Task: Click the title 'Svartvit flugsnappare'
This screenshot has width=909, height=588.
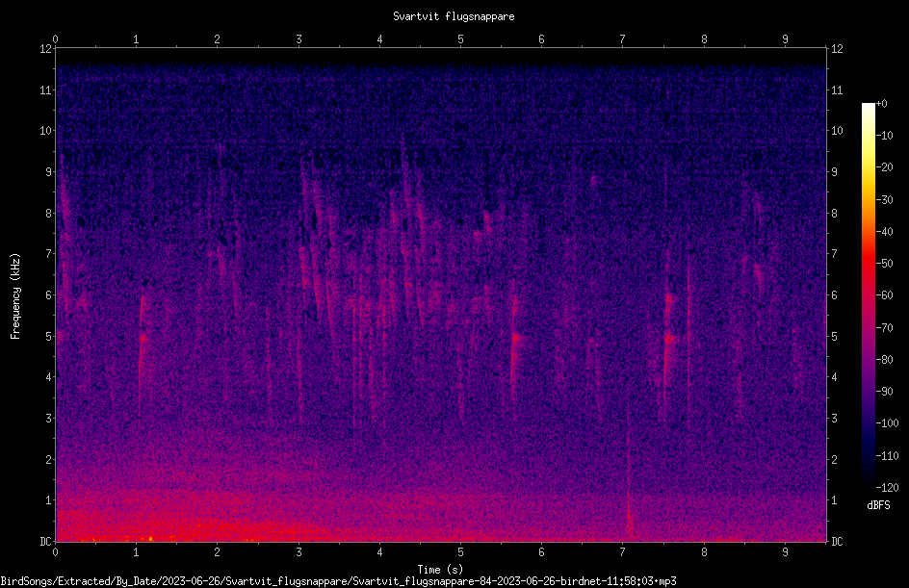Action: pos(454,16)
